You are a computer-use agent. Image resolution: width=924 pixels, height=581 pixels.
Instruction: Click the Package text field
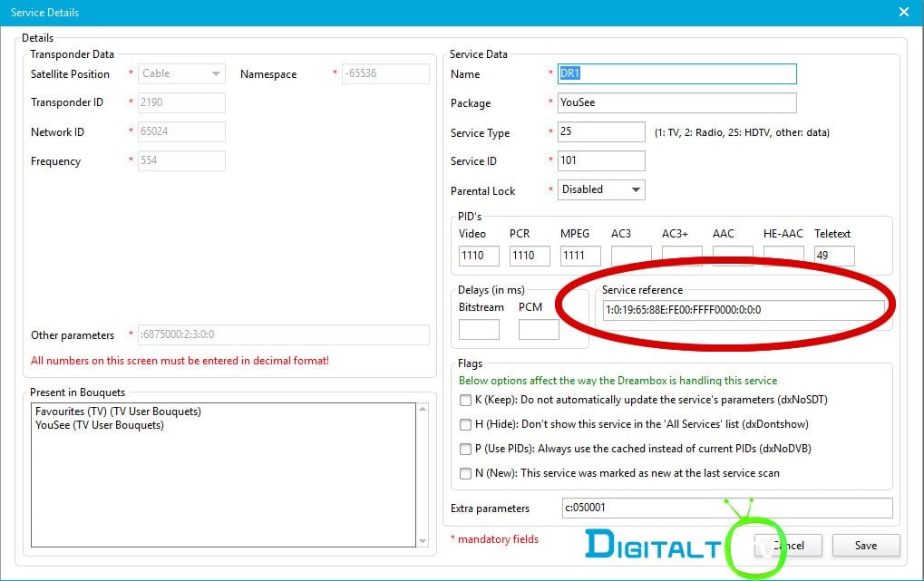click(x=676, y=102)
